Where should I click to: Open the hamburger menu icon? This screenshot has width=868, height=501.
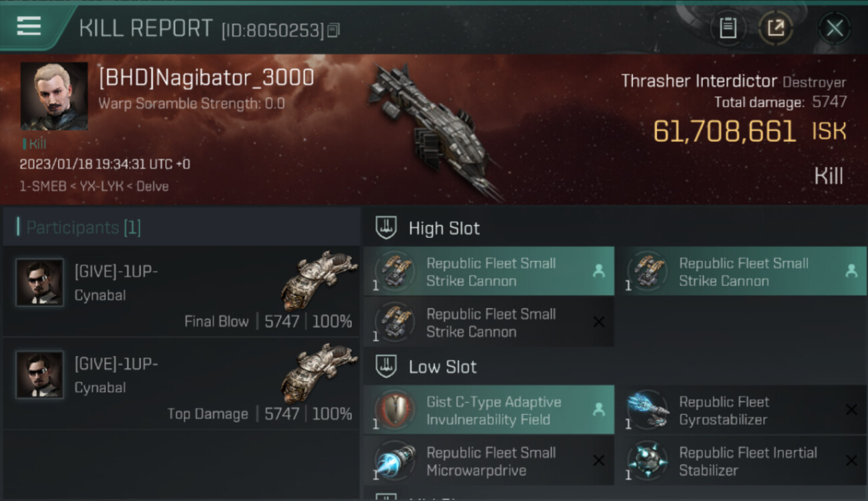point(29,26)
